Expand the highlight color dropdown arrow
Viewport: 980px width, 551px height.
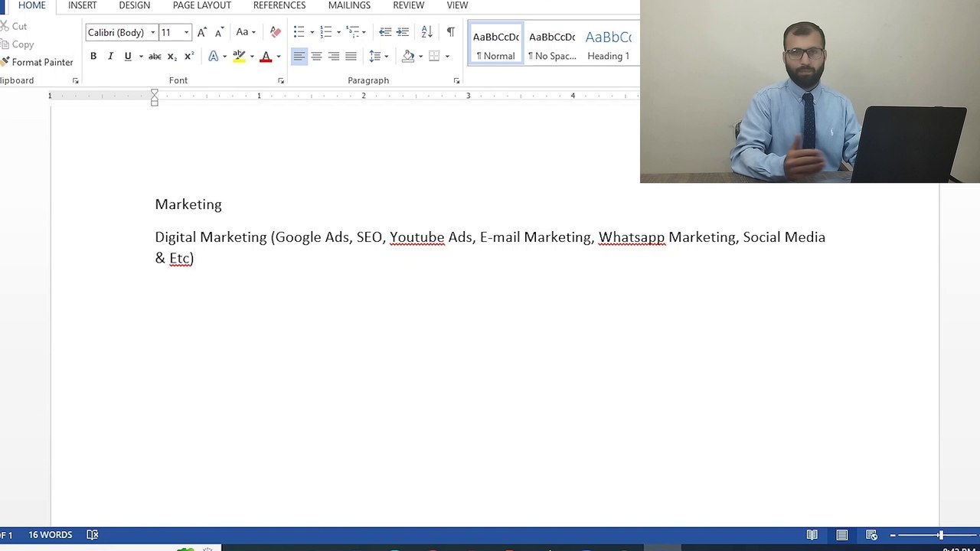click(252, 56)
